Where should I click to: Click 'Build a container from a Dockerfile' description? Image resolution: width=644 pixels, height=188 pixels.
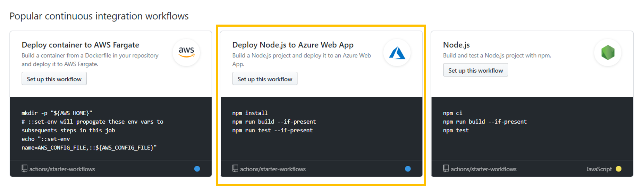pyautogui.click(x=90, y=60)
